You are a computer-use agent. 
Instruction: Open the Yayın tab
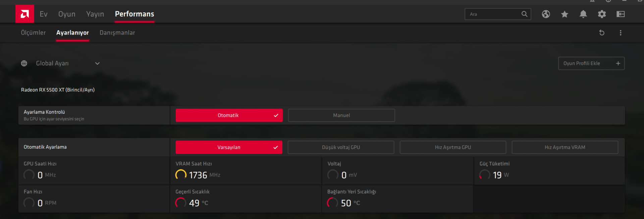(x=95, y=14)
